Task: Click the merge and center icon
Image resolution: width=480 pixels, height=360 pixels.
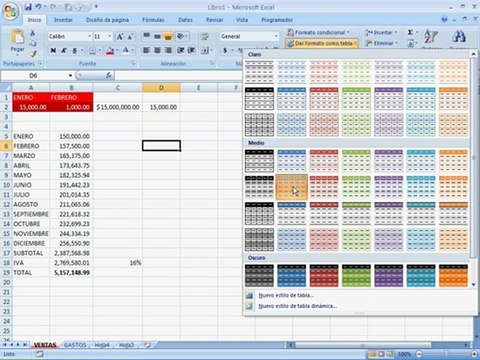Action: click(205, 51)
